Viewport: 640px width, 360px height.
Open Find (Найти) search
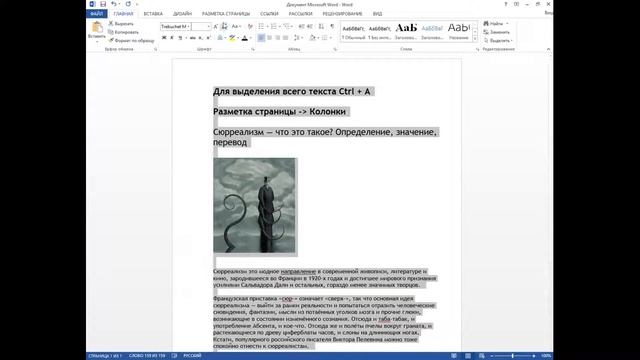tap(496, 24)
